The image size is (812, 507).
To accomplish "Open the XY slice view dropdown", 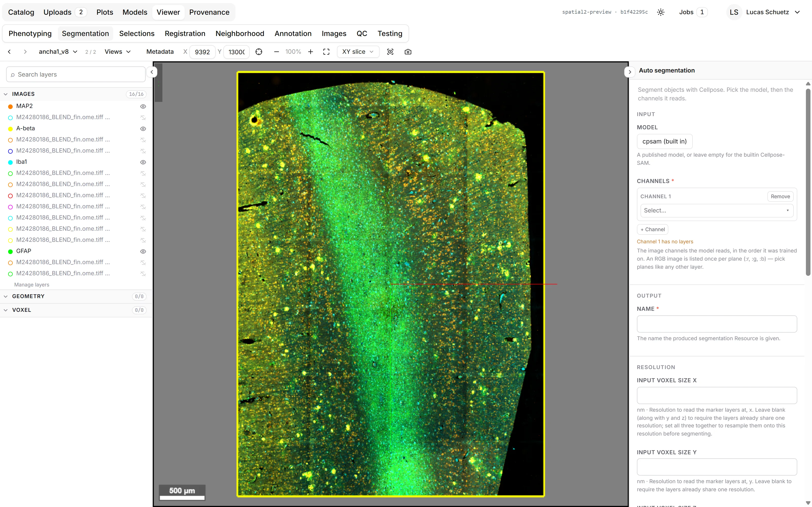I will 358,52.
